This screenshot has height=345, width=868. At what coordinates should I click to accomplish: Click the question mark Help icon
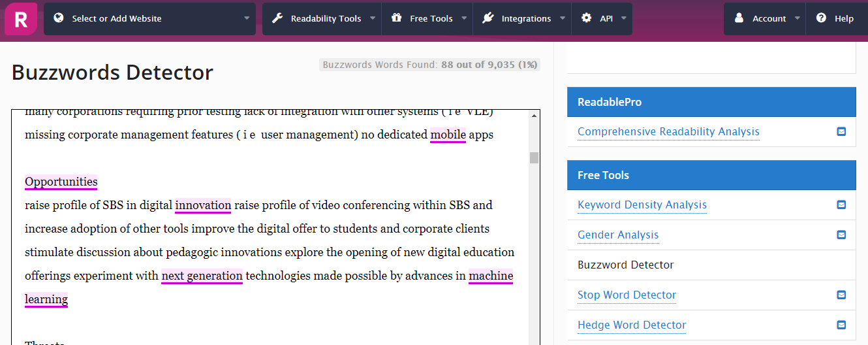point(822,18)
